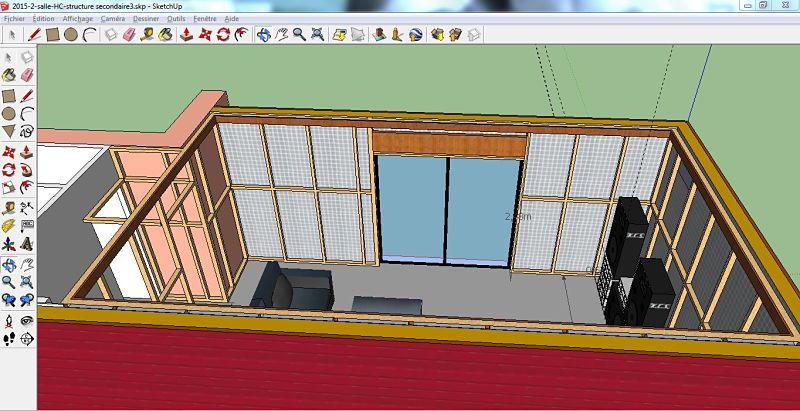Select the Section Plane tool
Image resolution: width=800 pixels, height=411 pixels.
(27, 339)
